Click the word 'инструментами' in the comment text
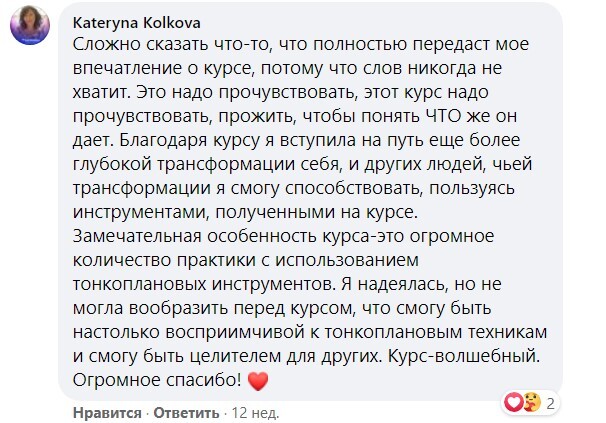Image resolution: width=606 pixels, height=423 pixels. point(141,212)
